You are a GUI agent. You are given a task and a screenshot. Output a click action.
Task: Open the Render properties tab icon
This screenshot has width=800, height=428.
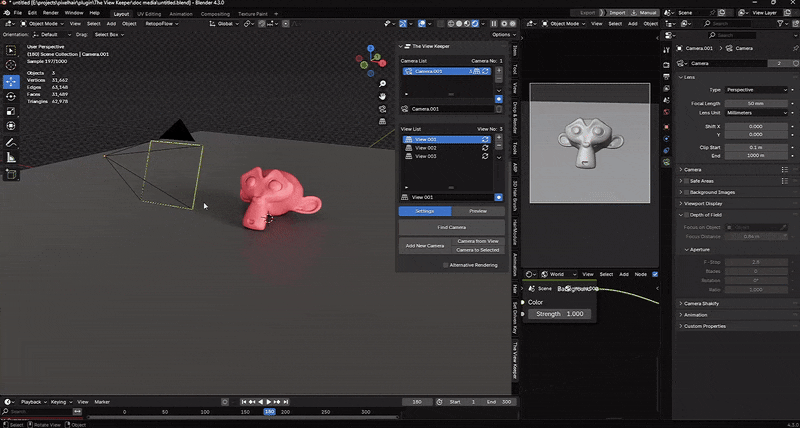(666, 65)
